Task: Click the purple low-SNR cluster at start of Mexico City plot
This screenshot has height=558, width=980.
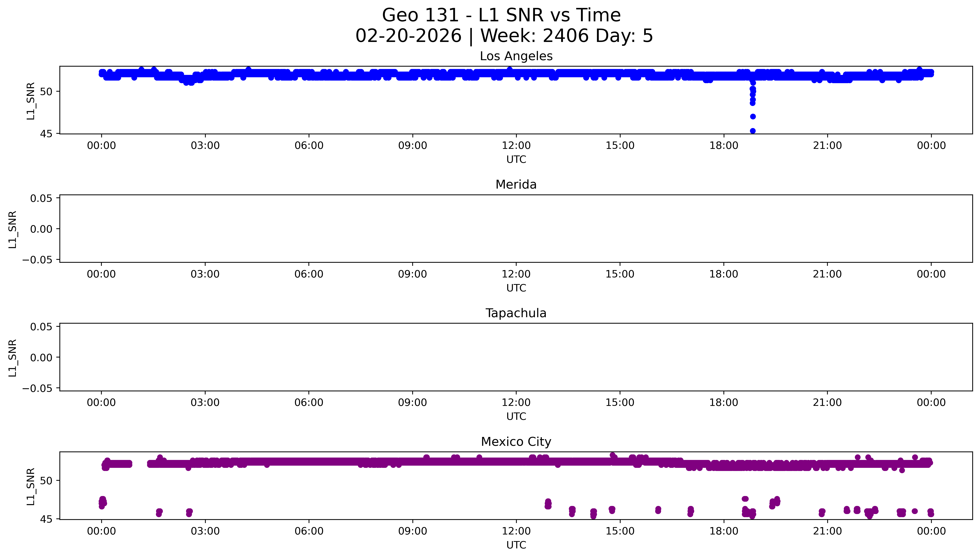Action: (102, 502)
